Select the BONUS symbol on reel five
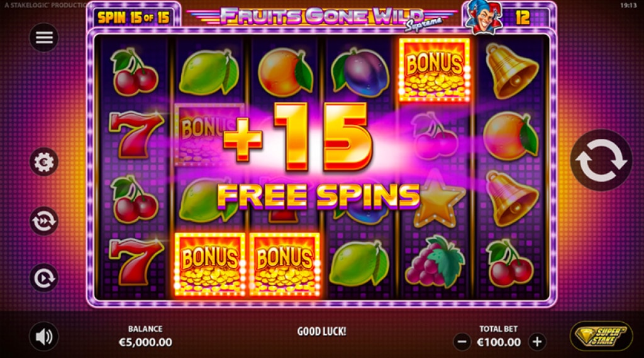 [434, 70]
